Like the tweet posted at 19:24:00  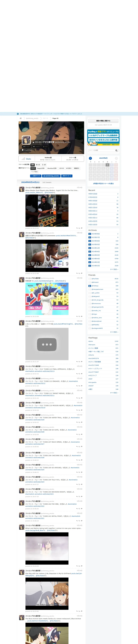(x=82, y=566)
